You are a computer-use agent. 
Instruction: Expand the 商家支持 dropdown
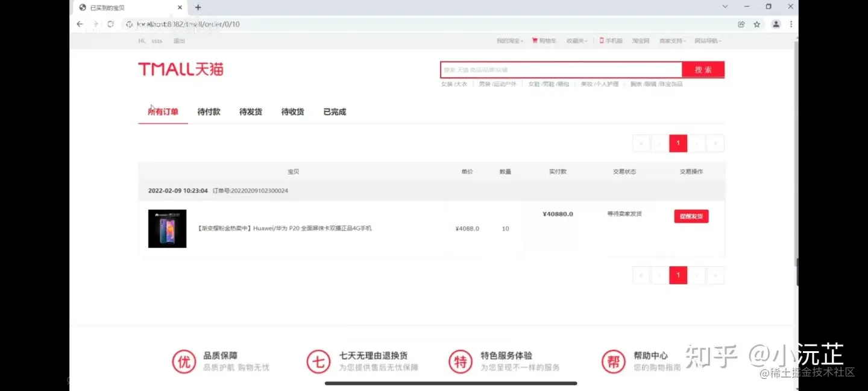[x=673, y=41]
